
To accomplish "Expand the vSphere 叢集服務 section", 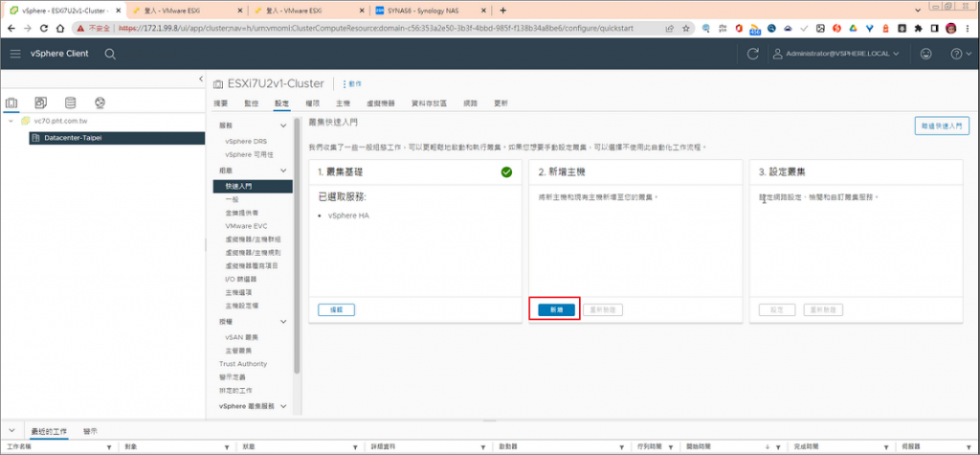I will 283,406.
